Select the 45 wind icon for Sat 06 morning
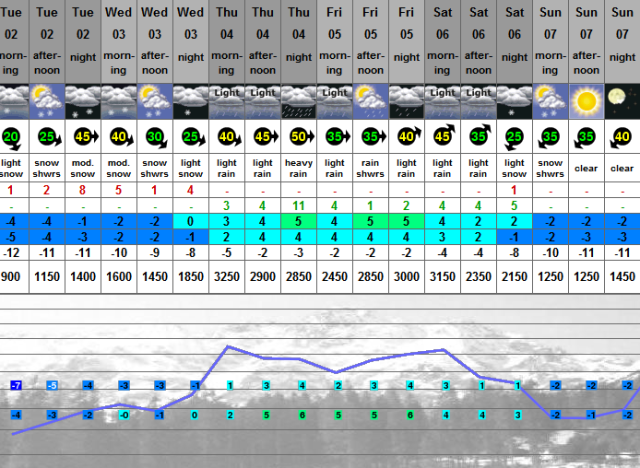 pos(444,135)
